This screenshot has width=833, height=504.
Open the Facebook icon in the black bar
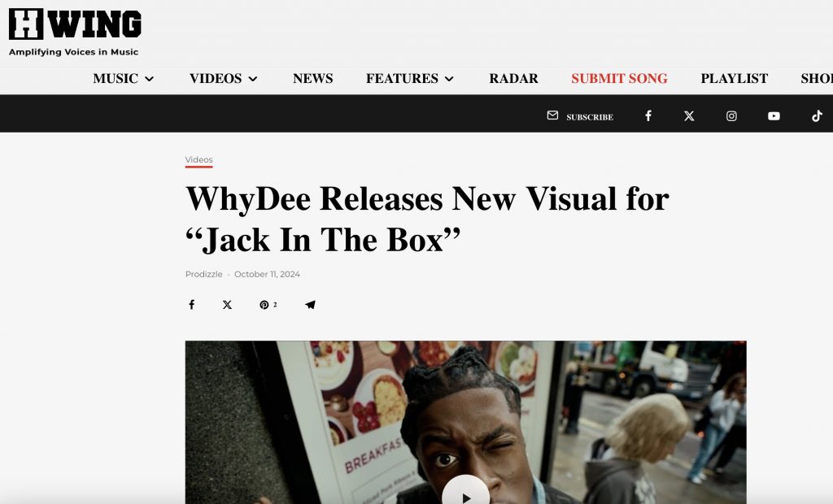[648, 115]
